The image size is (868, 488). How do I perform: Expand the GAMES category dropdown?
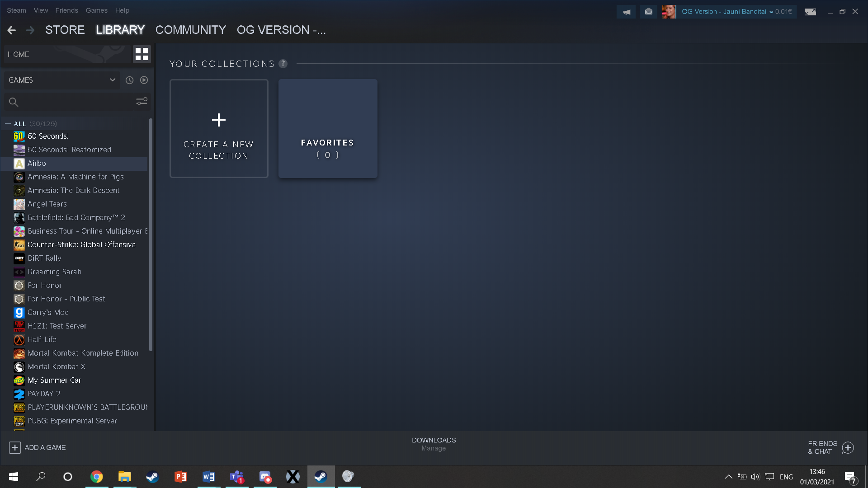point(62,80)
